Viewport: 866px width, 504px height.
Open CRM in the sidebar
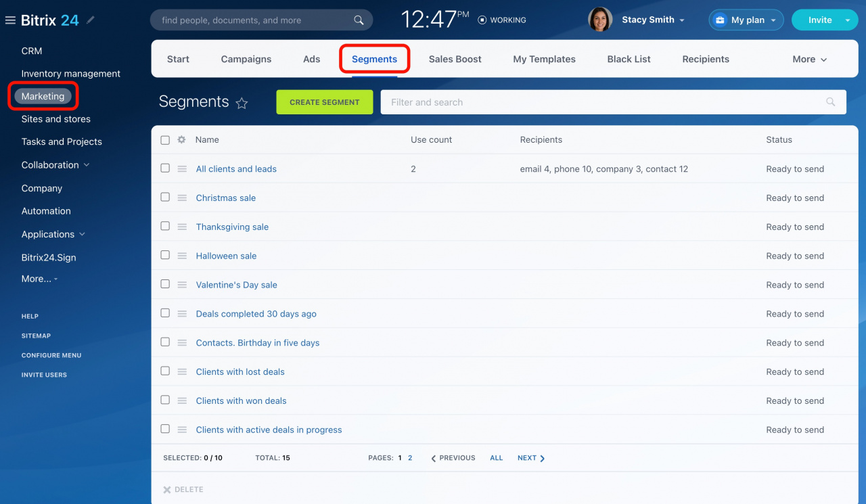pos(32,51)
